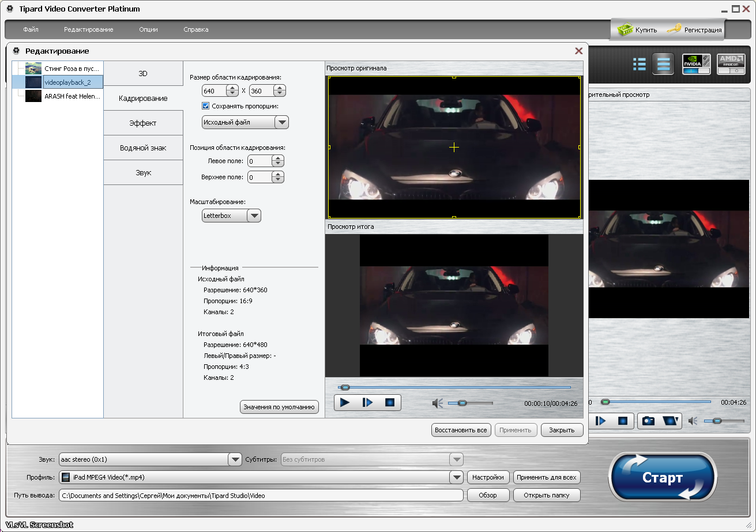Select the 'Эффект' tab
The width and height of the screenshot is (756, 532).
143,123
